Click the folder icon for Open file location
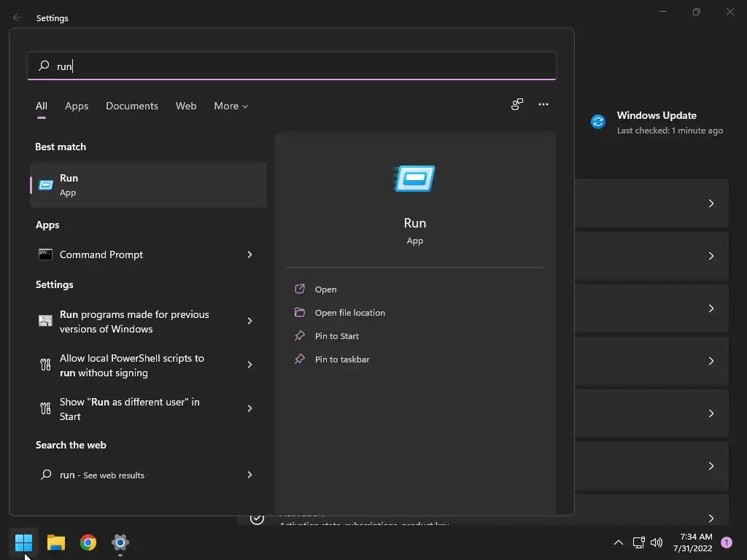Image resolution: width=747 pixels, height=560 pixels. [x=300, y=312]
